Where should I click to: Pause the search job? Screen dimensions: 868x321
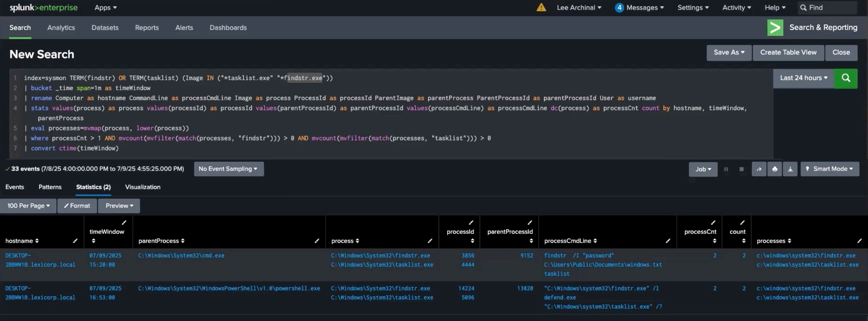click(x=726, y=169)
